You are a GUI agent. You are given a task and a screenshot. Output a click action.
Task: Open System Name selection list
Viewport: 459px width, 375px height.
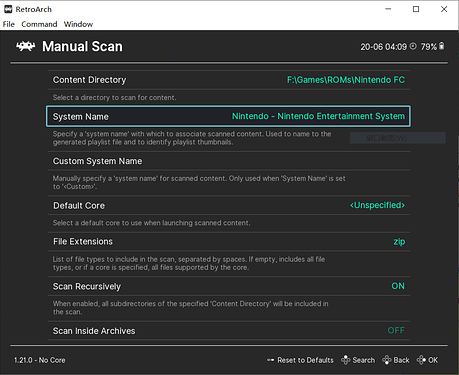228,116
